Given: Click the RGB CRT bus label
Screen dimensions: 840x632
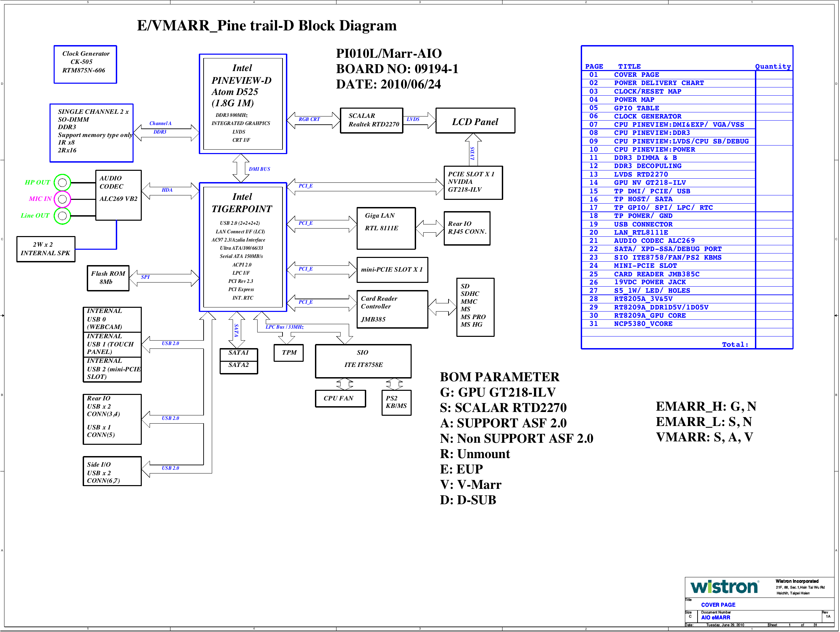Looking at the screenshot, I should tap(309, 119).
